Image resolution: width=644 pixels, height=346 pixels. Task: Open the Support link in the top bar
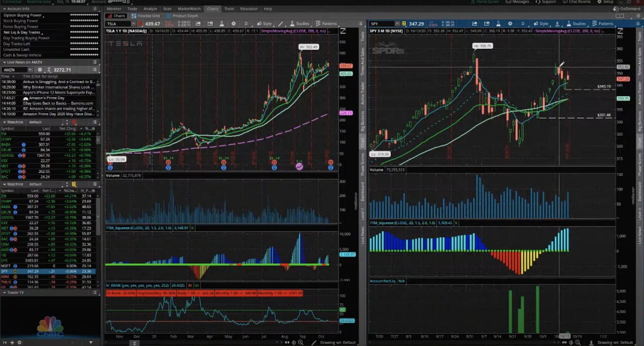click(x=546, y=2)
